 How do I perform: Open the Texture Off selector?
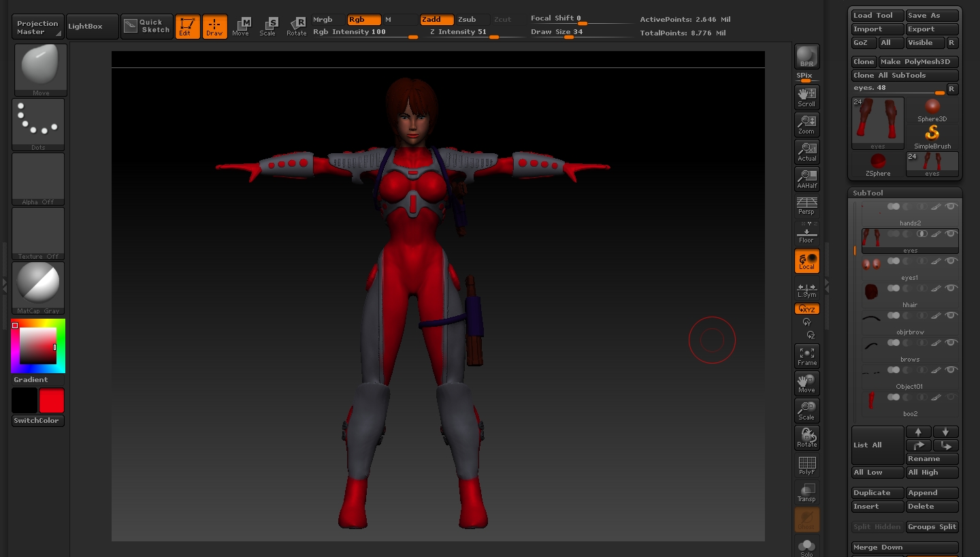(x=38, y=234)
